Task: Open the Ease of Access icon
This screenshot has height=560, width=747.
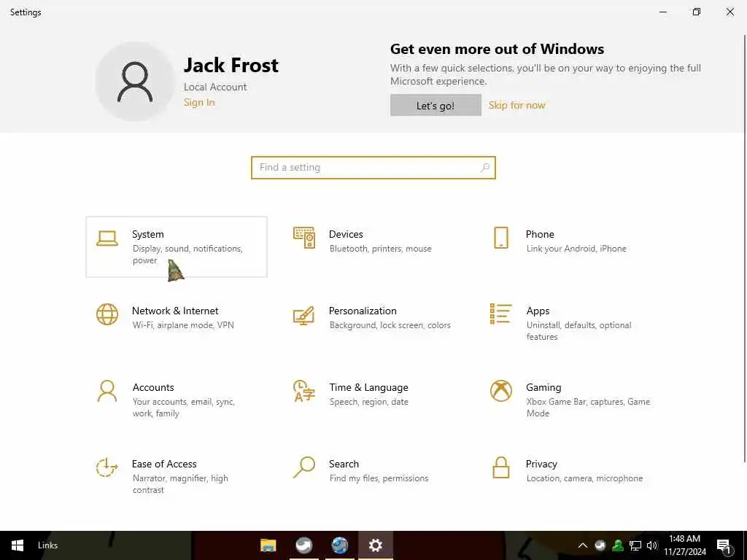Action: (x=107, y=467)
